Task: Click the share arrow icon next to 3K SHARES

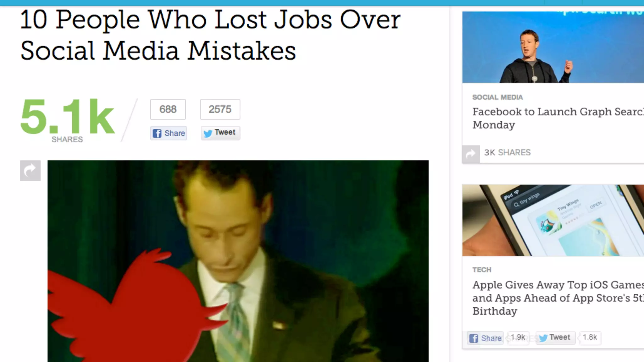Action: tap(471, 154)
